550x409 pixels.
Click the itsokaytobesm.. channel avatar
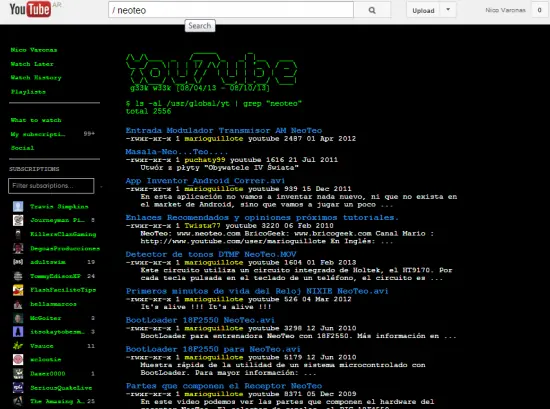coord(18,332)
